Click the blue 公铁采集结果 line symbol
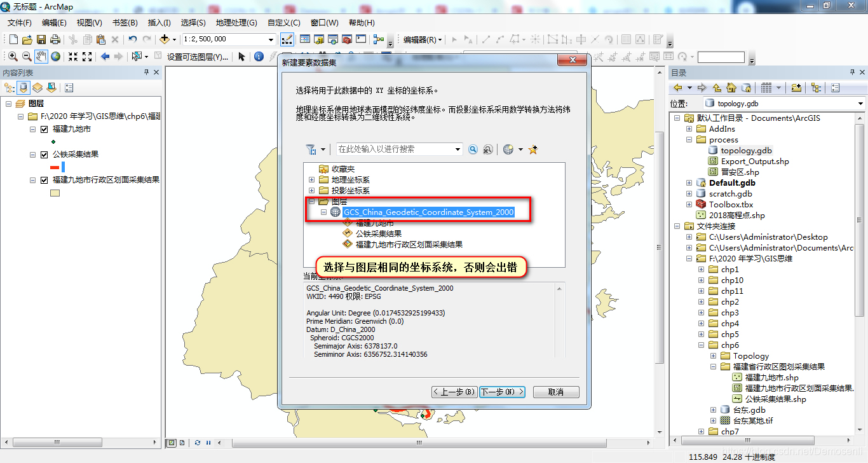Image resolution: width=868 pixels, height=463 pixels. [x=64, y=167]
